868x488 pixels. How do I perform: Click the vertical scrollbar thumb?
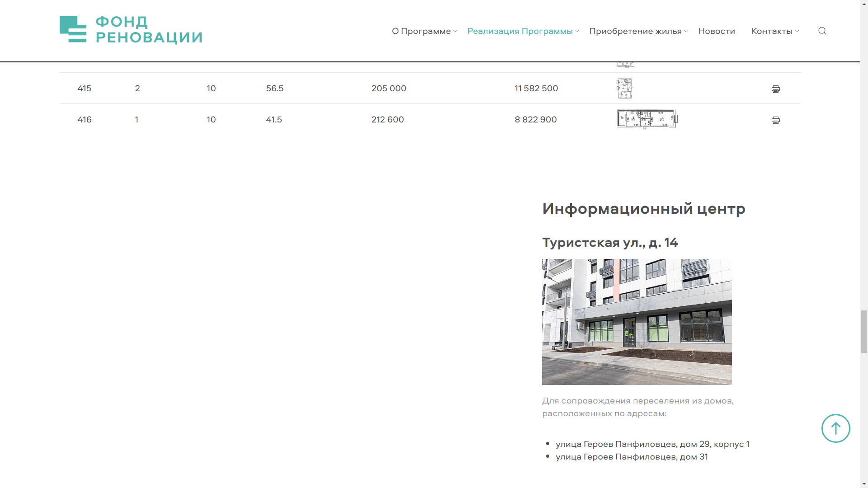[863, 331]
